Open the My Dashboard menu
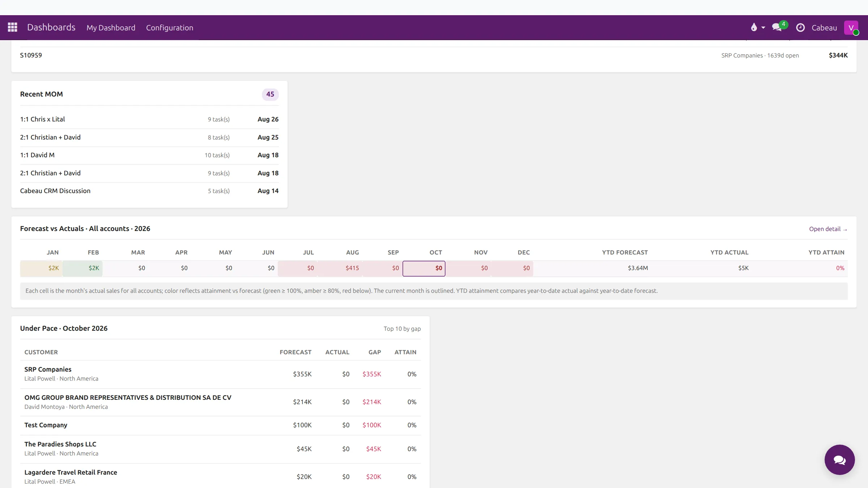 click(111, 27)
